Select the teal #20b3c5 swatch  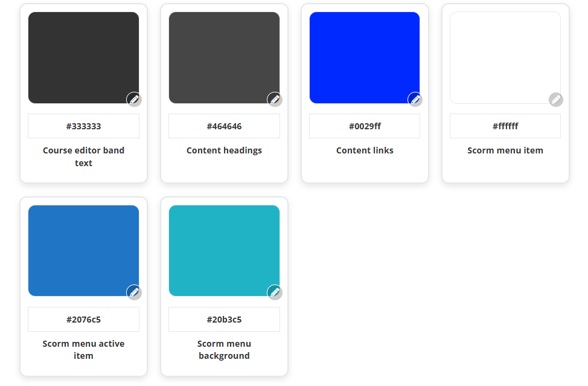224,251
